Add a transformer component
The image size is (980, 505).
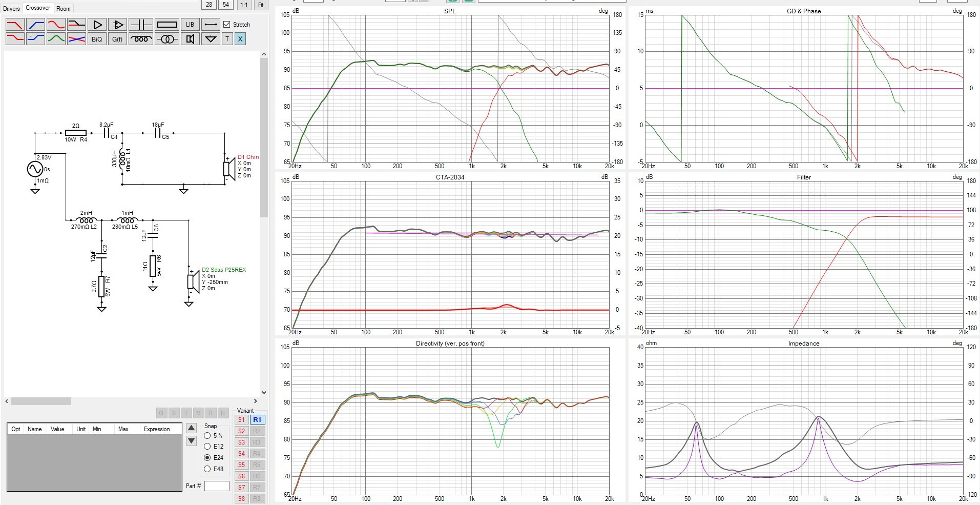coord(167,38)
